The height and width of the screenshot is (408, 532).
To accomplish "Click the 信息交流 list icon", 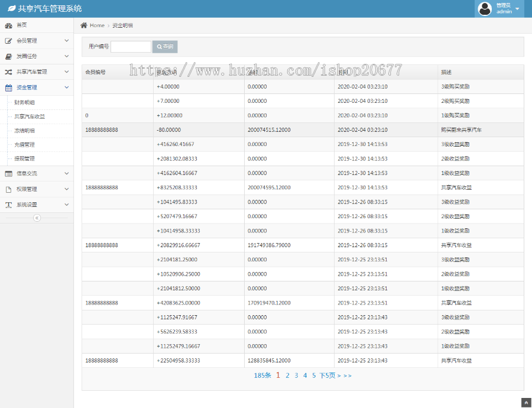I will (x=8, y=173).
